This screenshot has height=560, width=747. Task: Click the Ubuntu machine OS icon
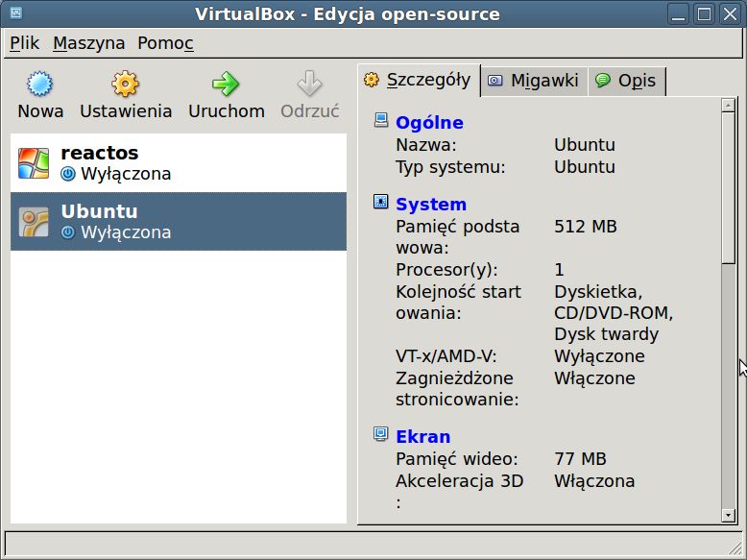coord(34,222)
